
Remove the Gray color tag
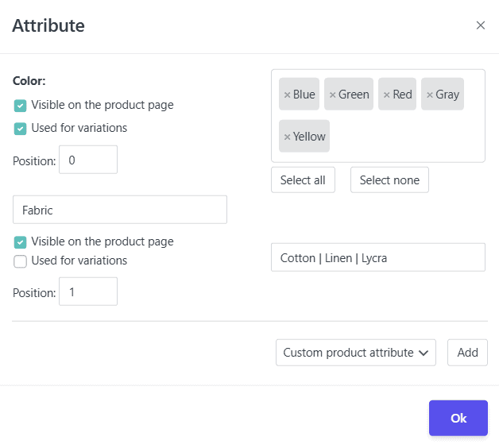(x=429, y=95)
